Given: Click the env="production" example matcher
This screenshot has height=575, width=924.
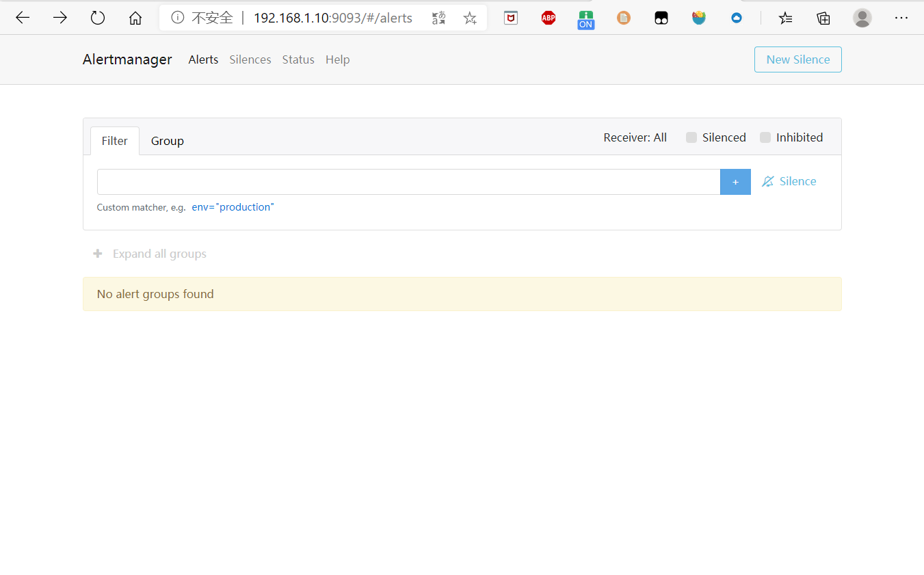Looking at the screenshot, I should [233, 207].
